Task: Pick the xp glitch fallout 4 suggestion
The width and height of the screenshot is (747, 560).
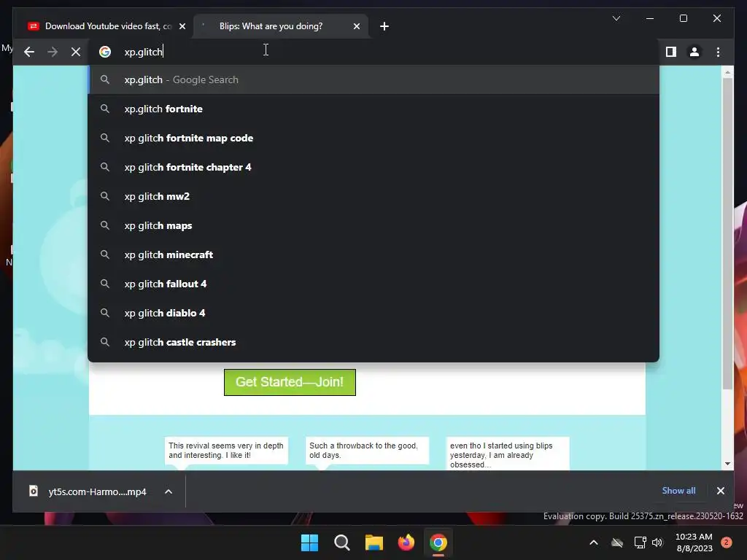Action: click(x=373, y=284)
